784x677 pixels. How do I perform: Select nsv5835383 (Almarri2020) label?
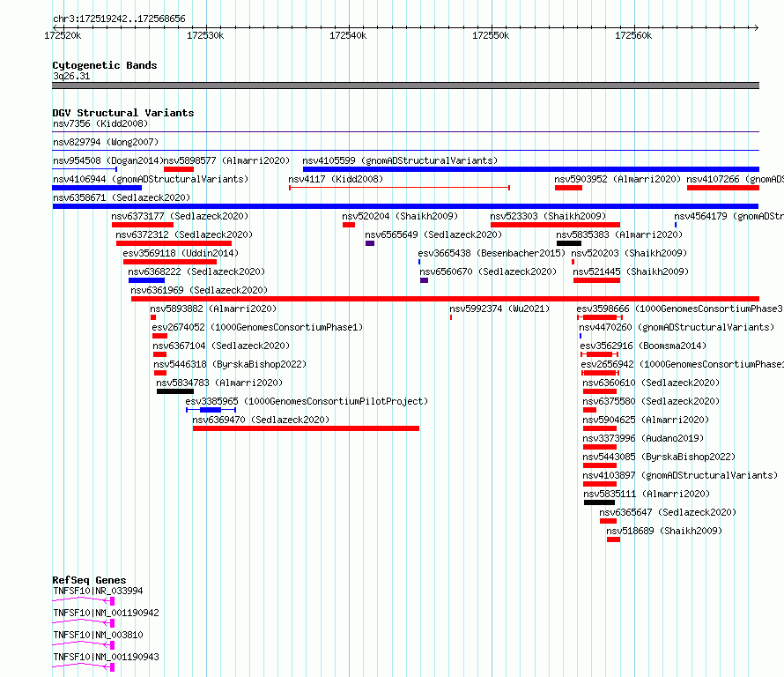[x=619, y=234]
